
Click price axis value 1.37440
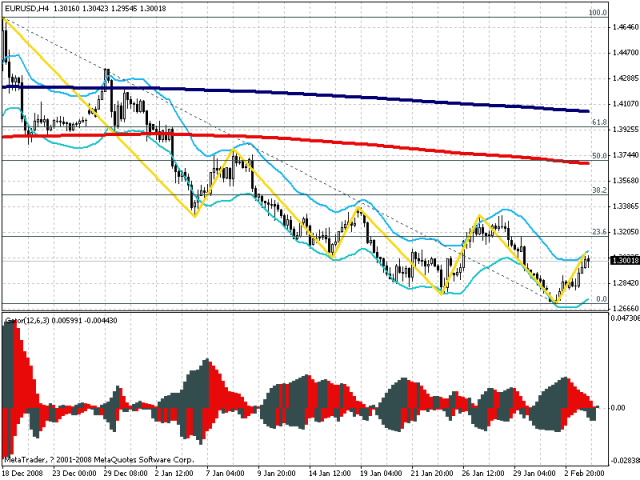point(625,155)
